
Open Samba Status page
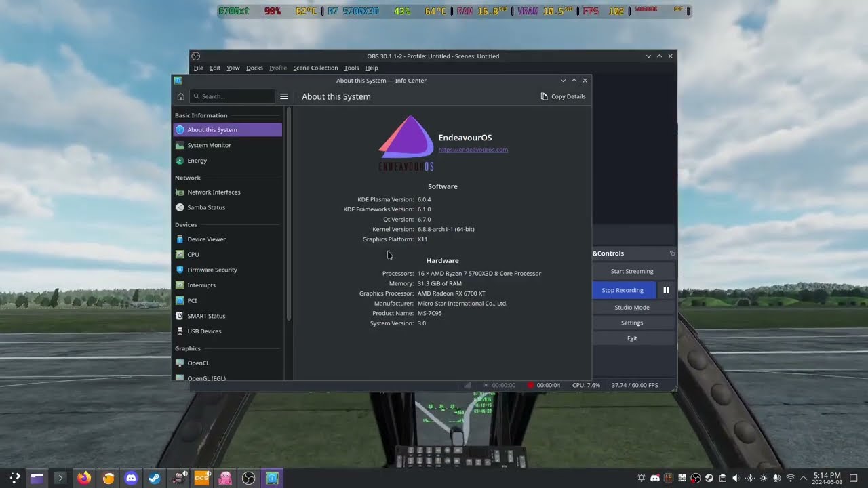click(x=228, y=207)
